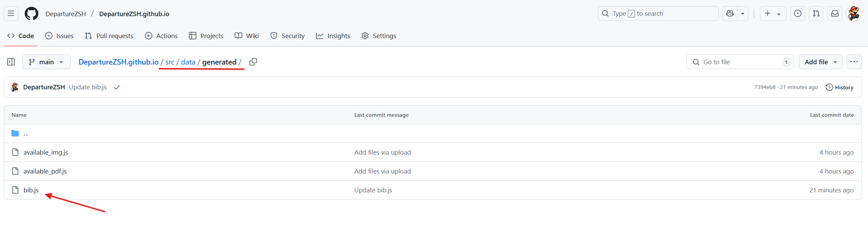The height and width of the screenshot is (247, 868).
Task: Open your issues icon in header
Action: tap(797, 13)
